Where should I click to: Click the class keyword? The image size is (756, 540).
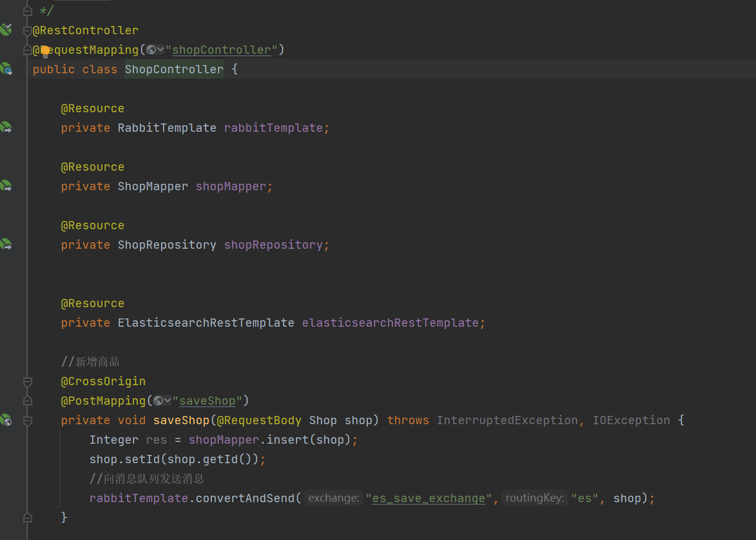100,69
